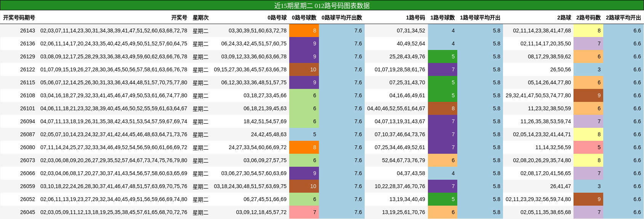This screenshot has height=219, width=644.
Task: Click the 0路号球 column header
Action: [277, 18]
